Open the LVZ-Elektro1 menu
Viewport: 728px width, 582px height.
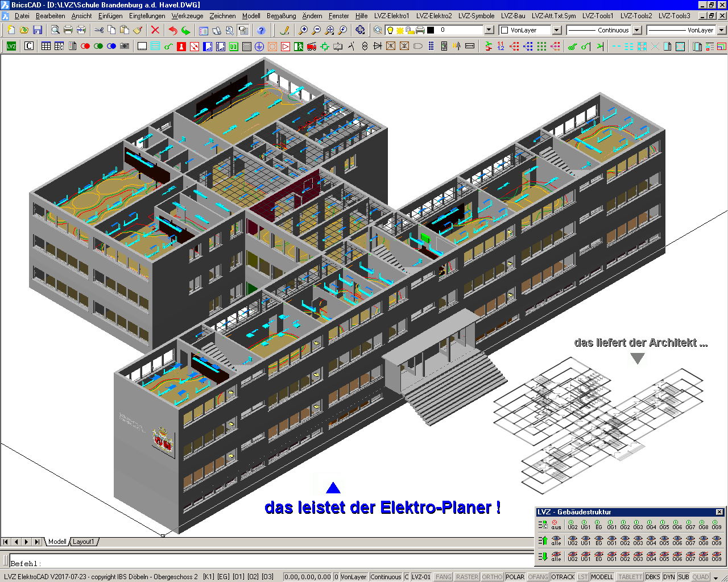click(x=391, y=16)
